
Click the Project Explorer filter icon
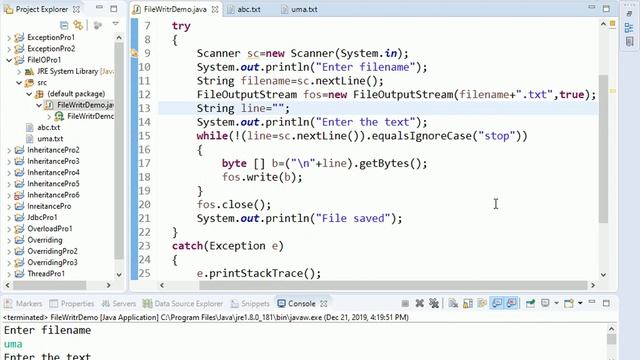click(x=98, y=25)
